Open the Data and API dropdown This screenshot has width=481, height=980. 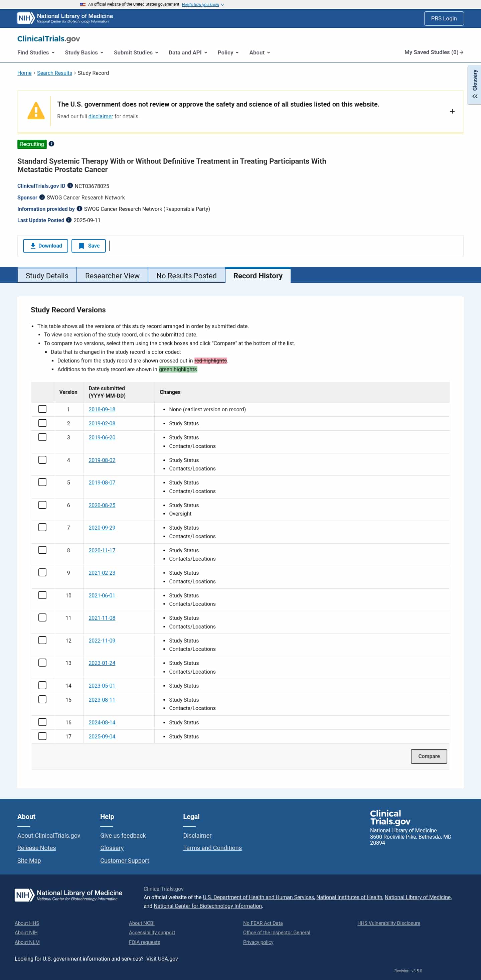point(188,52)
